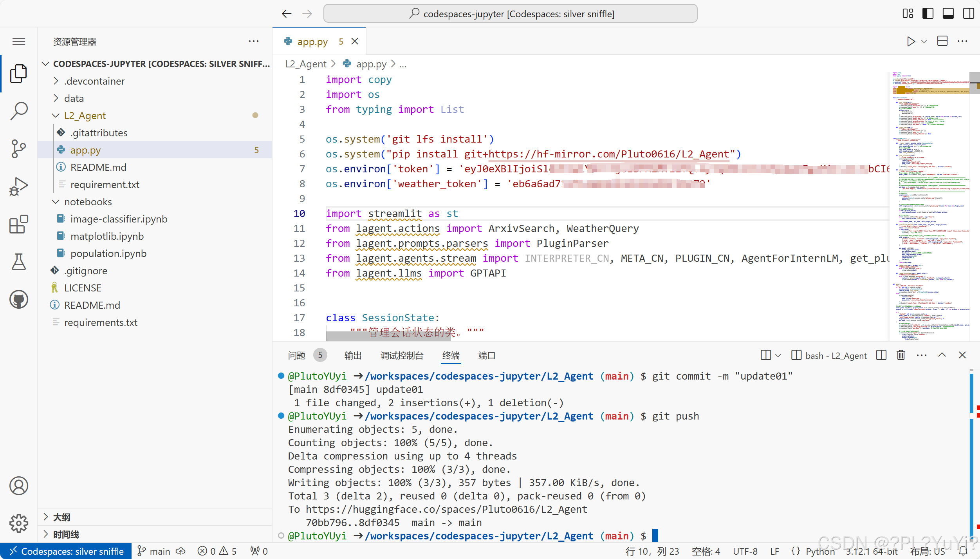
Task: Click the run Python file play button
Action: [x=911, y=42]
